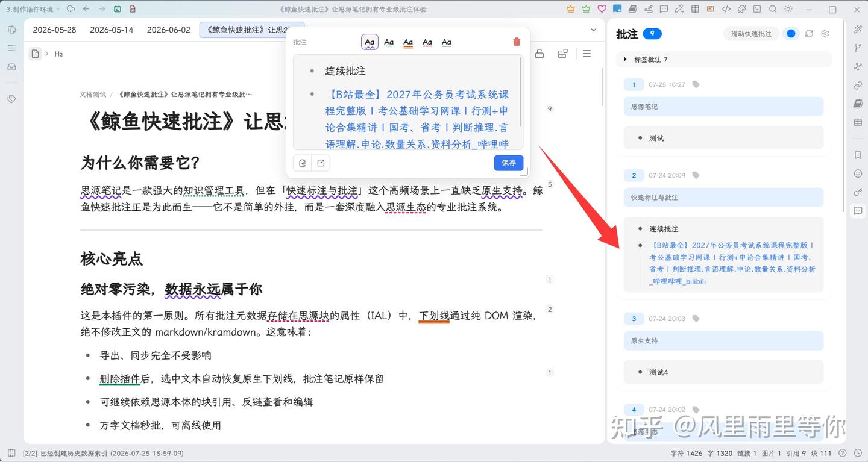Switch to the 2026-06-02 tab
Viewport: 868px width, 462px height.
(x=169, y=30)
